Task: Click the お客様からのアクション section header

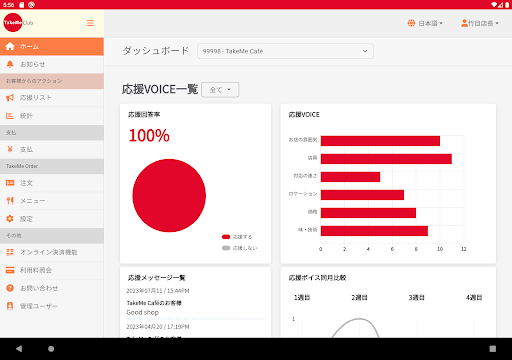Action: point(52,81)
